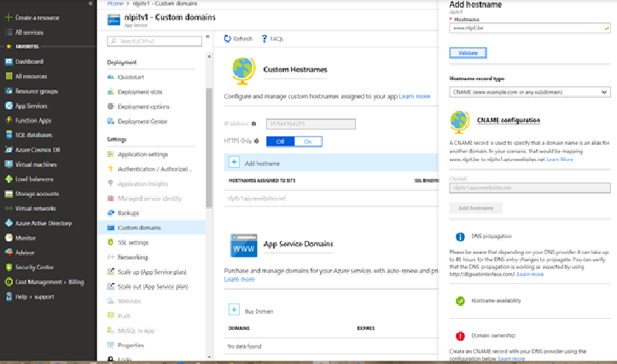Screen dimensions: 617x364
Task: Open Learn more link under DNS propagation
Action: point(530,274)
